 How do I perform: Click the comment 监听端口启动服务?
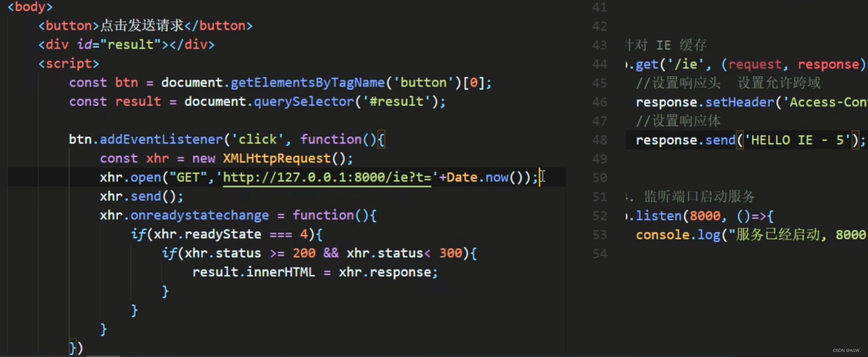[699, 197]
